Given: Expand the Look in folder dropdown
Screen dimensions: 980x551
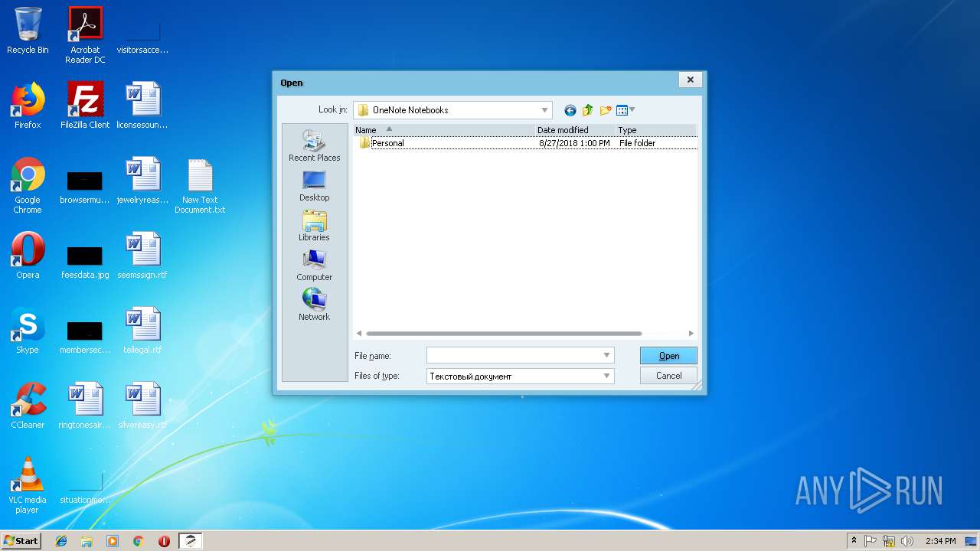Looking at the screenshot, I should 544,110.
